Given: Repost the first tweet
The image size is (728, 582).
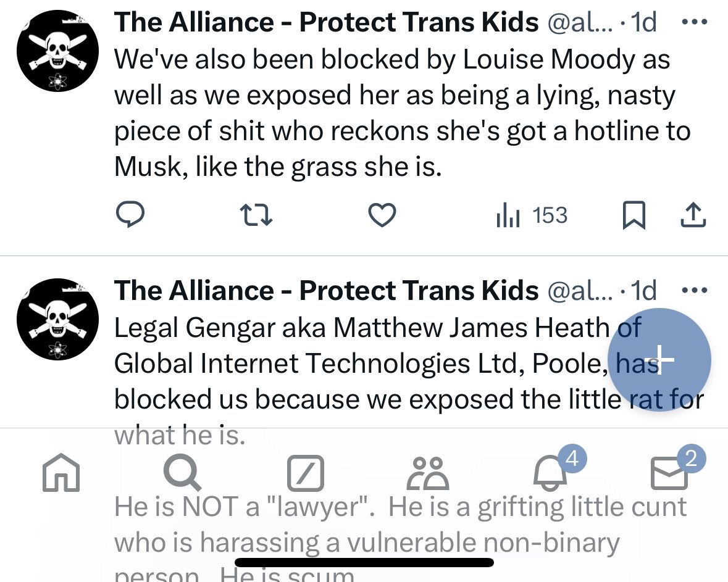Looking at the screenshot, I should click(256, 215).
